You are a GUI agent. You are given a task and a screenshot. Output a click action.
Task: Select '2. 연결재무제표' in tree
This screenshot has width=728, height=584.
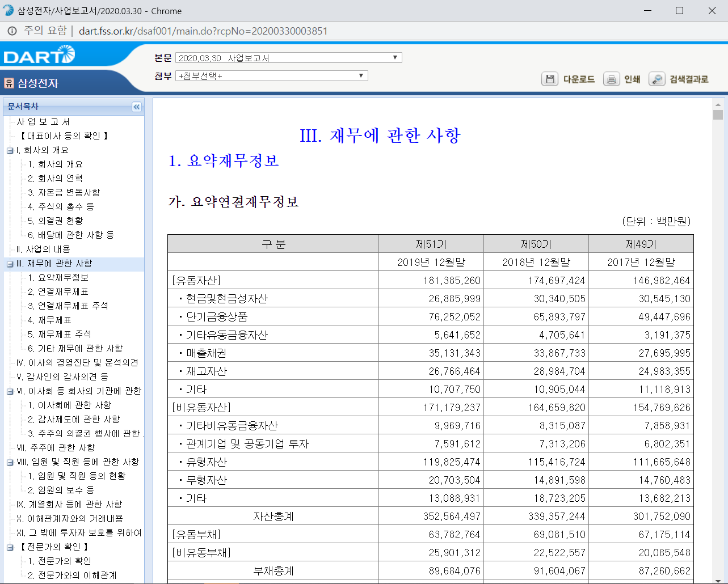58,292
